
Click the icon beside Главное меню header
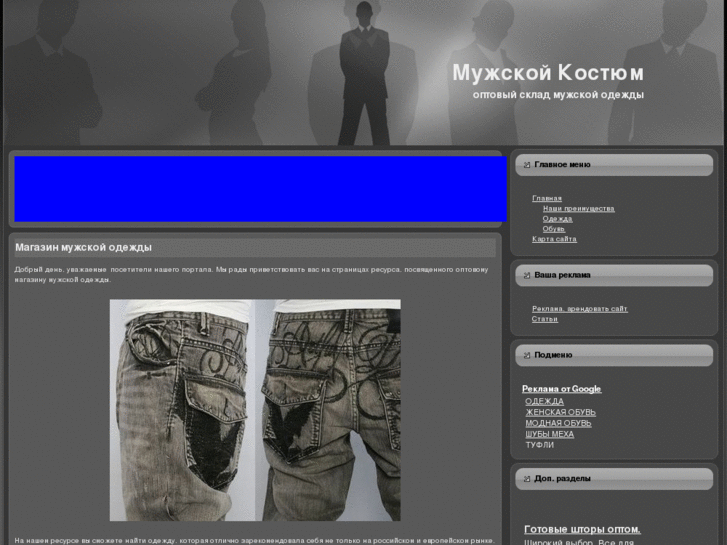pyautogui.click(x=527, y=165)
